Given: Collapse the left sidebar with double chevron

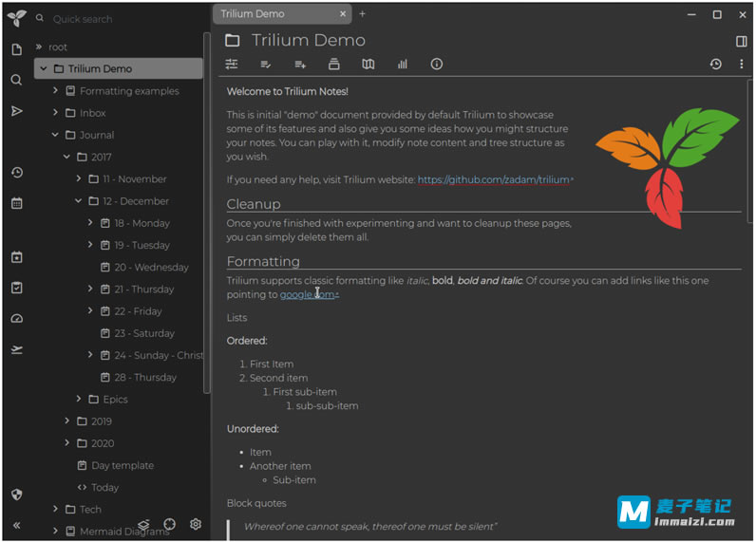Looking at the screenshot, I should point(16,525).
